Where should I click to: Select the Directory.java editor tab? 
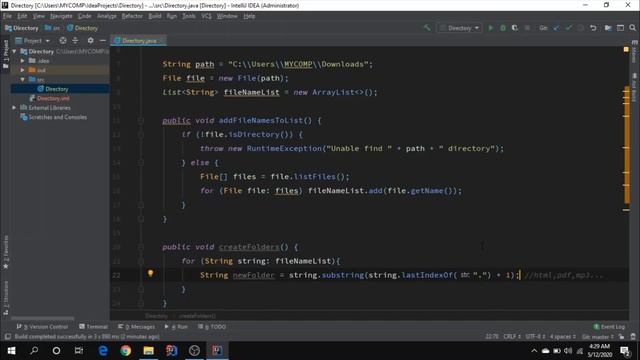tap(138, 40)
